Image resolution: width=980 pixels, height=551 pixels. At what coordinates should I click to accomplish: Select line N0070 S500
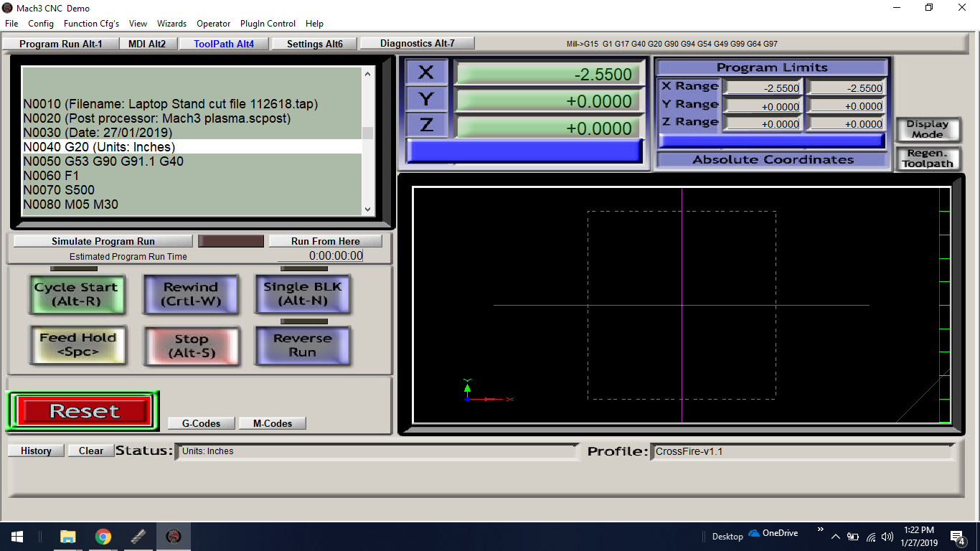tap(192, 190)
